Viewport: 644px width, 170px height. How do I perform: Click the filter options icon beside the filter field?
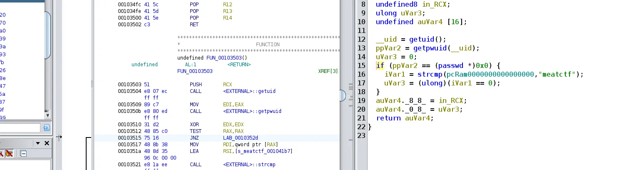click(x=47, y=127)
